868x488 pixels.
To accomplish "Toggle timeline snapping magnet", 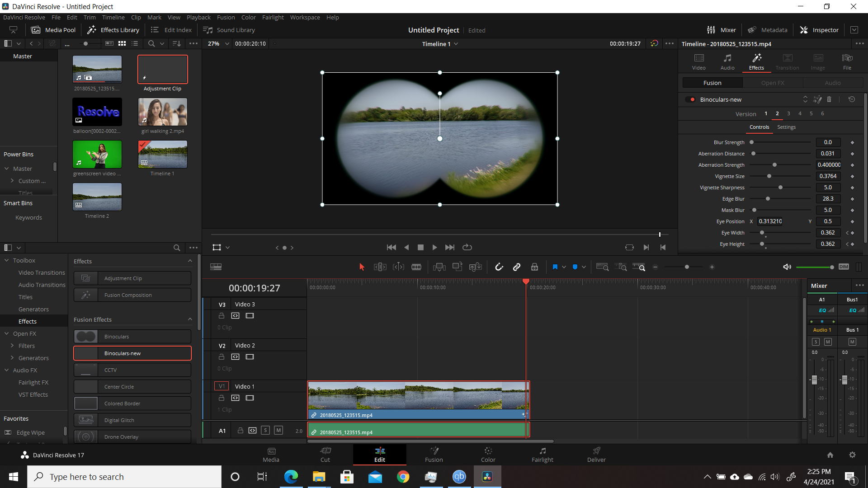I will 499,267.
